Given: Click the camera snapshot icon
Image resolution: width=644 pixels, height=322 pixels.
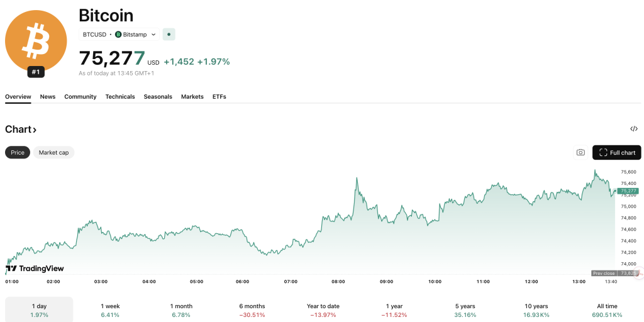Looking at the screenshot, I should 580,152.
